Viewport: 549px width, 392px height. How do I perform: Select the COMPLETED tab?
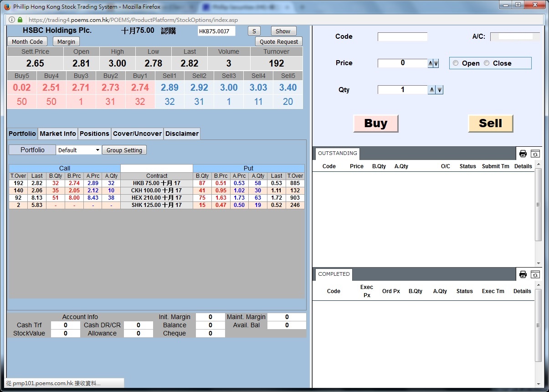pyautogui.click(x=334, y=274)
